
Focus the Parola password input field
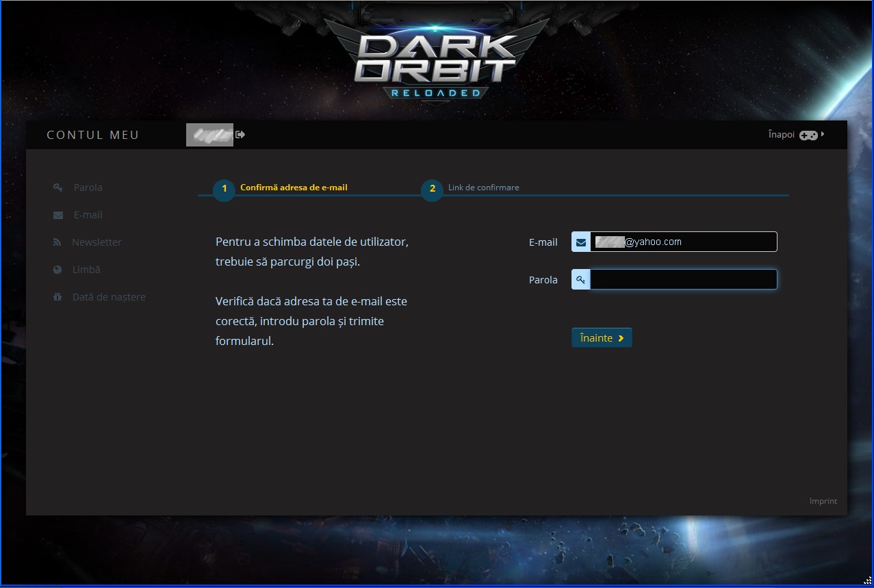click(683, 279)
